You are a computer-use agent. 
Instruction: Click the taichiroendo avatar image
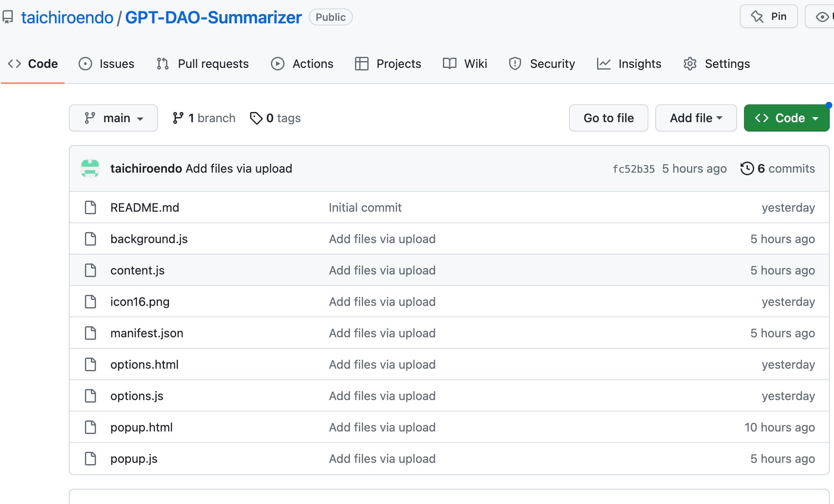90,168
